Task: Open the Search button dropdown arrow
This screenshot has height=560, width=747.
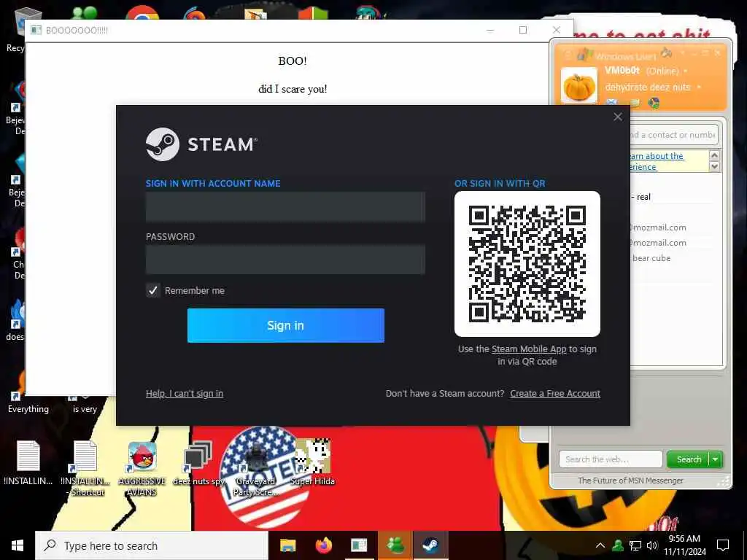Action: tap(716, 459)
